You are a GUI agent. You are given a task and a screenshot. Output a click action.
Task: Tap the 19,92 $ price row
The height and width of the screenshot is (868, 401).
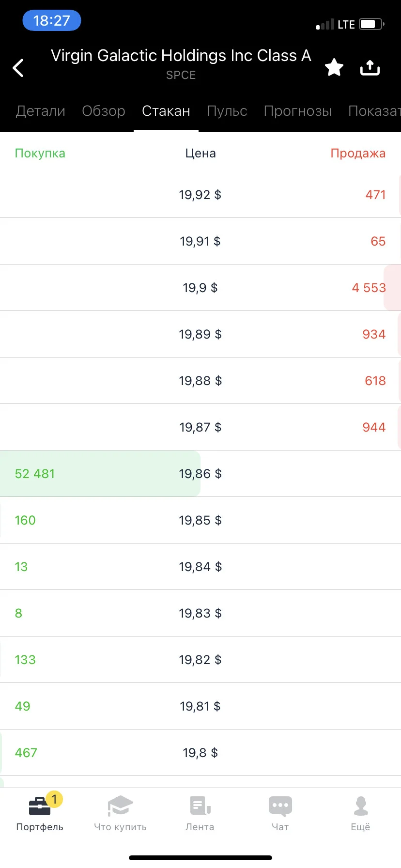coord(200,195)
